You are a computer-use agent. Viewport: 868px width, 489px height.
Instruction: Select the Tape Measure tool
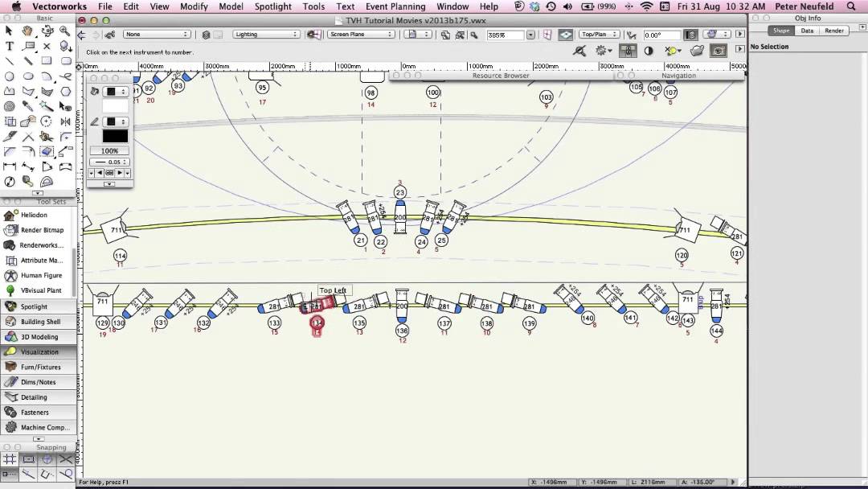point(27,181)
